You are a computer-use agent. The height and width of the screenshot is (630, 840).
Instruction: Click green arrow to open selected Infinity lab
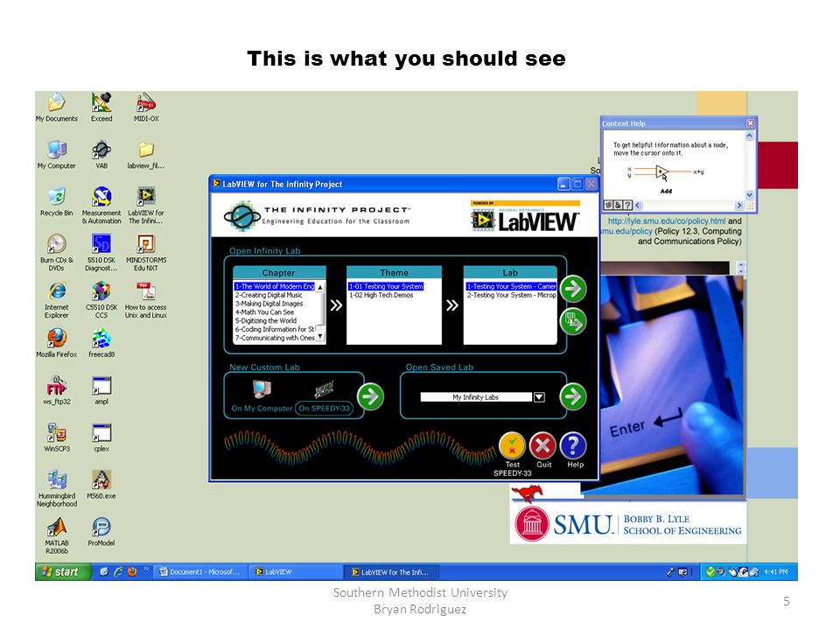(x=573, y=290)
